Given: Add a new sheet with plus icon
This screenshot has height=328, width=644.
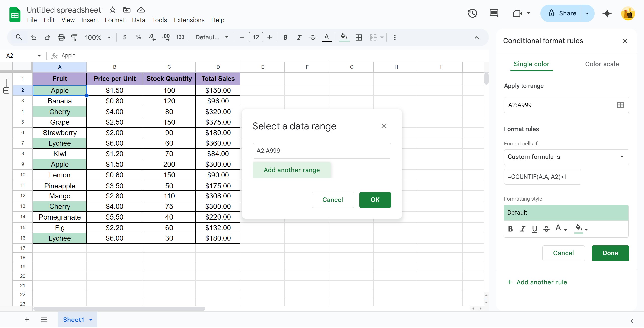Looking at the screenshot, I should [27, 319].
